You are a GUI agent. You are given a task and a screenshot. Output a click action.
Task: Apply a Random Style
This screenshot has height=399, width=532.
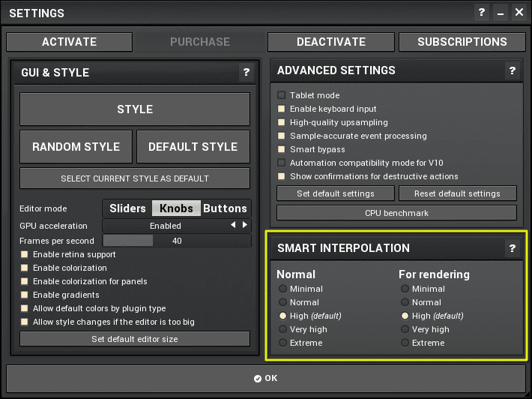point(76,147)
